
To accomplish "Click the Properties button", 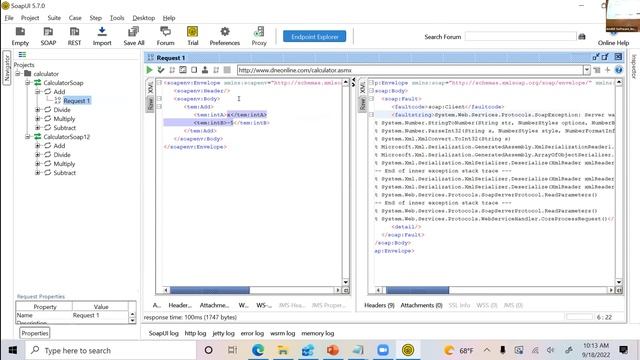I will [35, 333].
